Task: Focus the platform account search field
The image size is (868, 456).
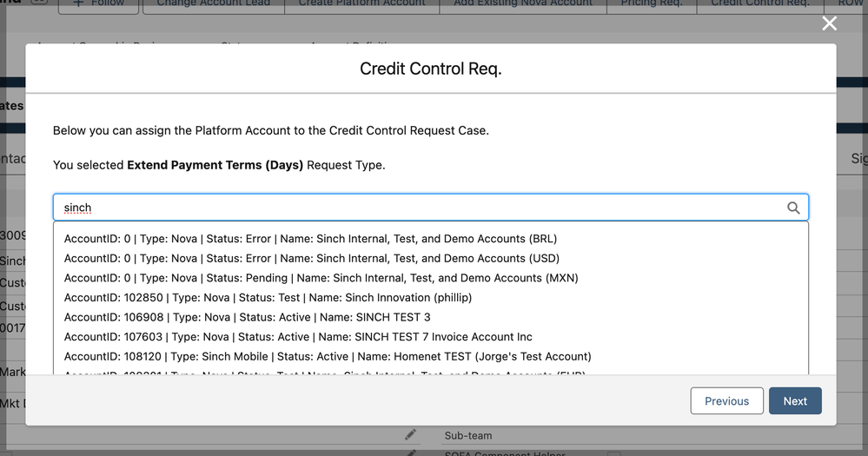Action: pos(431,208)
